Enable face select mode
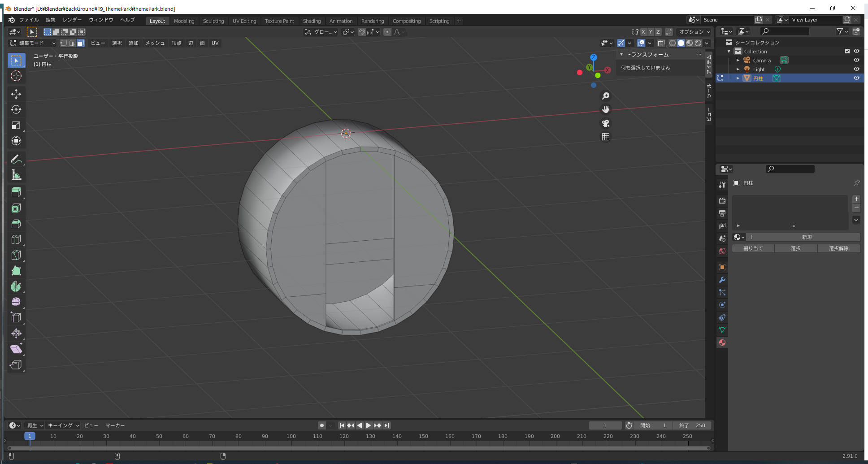The width and height of the screenshot is (868, 464). click(x=81, y=43)
